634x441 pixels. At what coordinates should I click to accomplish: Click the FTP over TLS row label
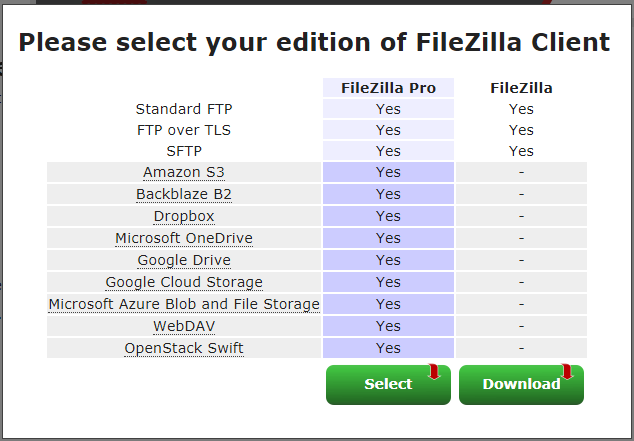tap(184, 130)
